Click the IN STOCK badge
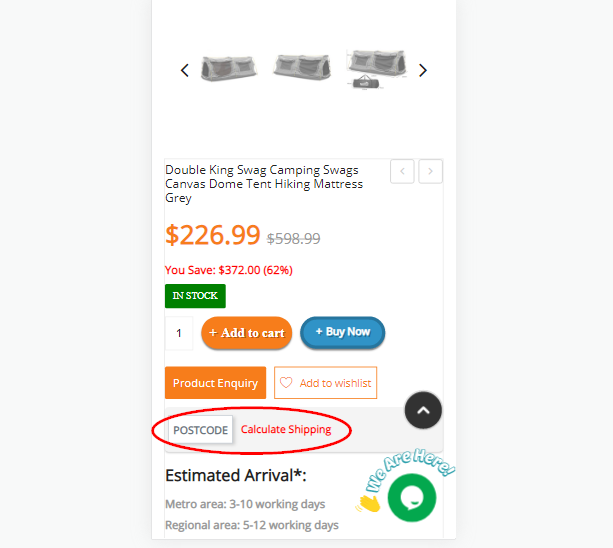This screenshot has height=548, width=613. [x=195, y=296]
